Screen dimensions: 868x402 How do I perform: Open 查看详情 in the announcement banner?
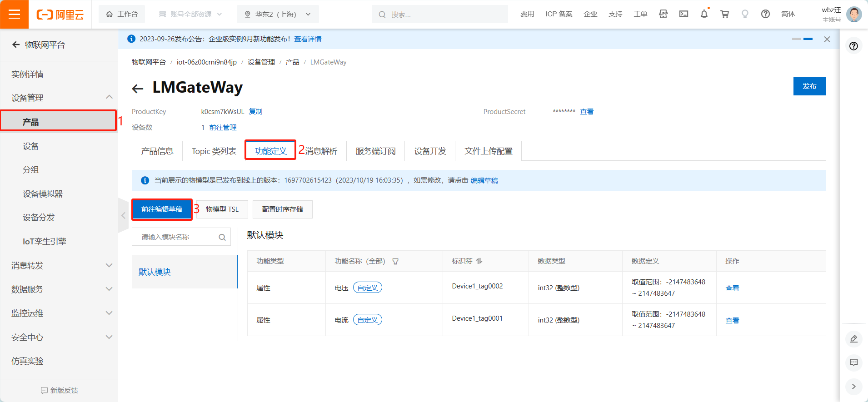coord(308,39)
